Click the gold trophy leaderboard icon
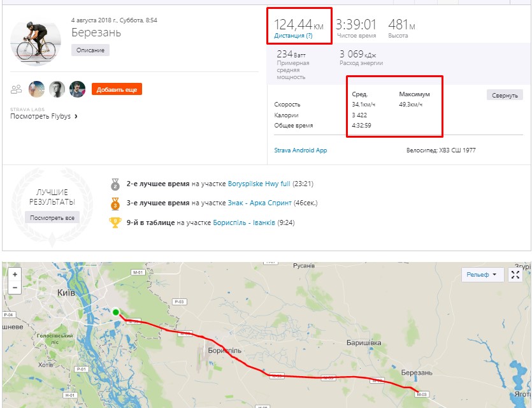Viewport: 532px width, 408px height. [115, 222]
